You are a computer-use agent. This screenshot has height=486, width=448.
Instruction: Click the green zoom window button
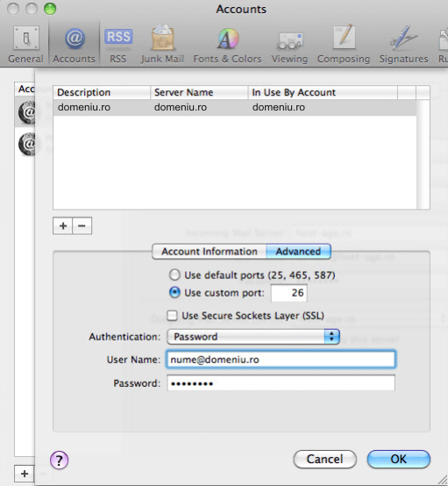(50, 9)
